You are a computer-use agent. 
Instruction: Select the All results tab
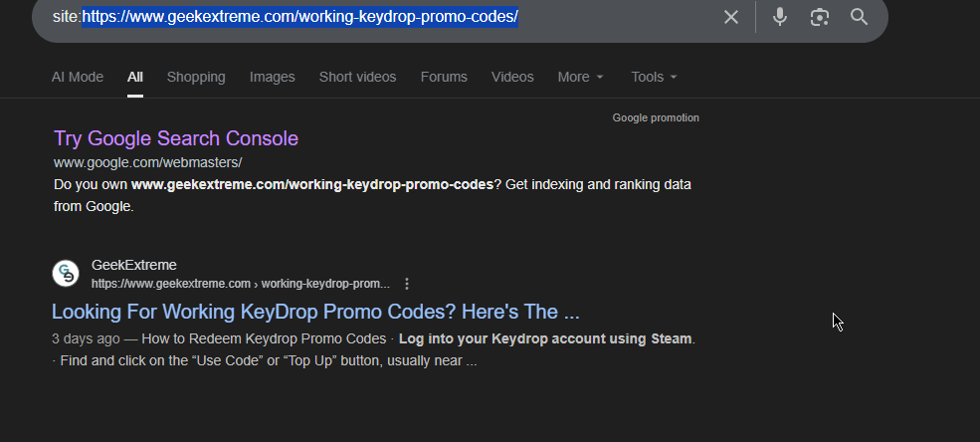[x=135, y=77]
